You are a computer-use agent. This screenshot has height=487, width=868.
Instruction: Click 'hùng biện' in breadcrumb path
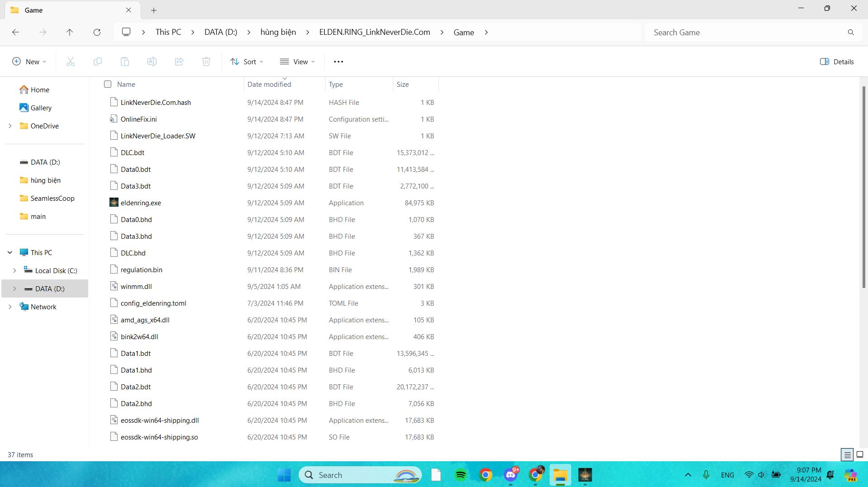pos(278,32)
